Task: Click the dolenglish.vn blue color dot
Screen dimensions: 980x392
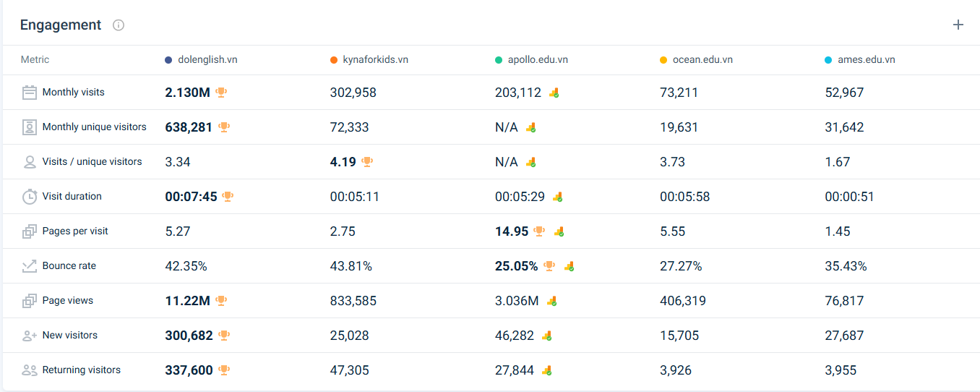Action: coord(168,60)
